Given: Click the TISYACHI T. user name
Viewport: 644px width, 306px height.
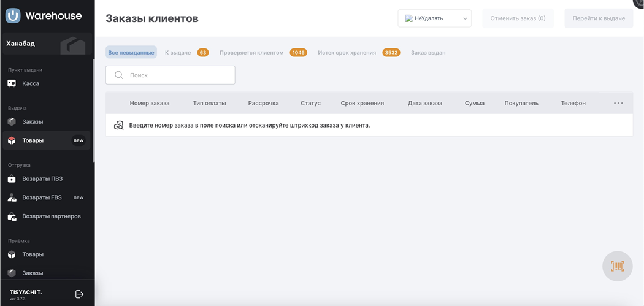Looking at the screenshot, I should [x=26, y=292].
